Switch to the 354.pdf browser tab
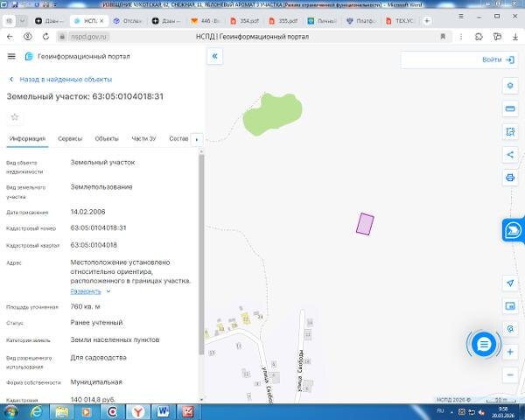Screen dimensions: 525x420 pos(245,21)
